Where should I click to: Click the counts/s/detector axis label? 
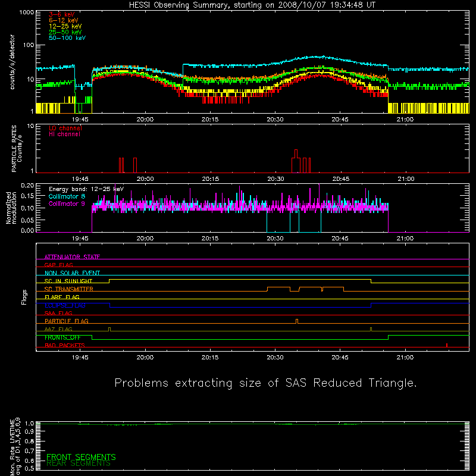(x=12, y=62)
